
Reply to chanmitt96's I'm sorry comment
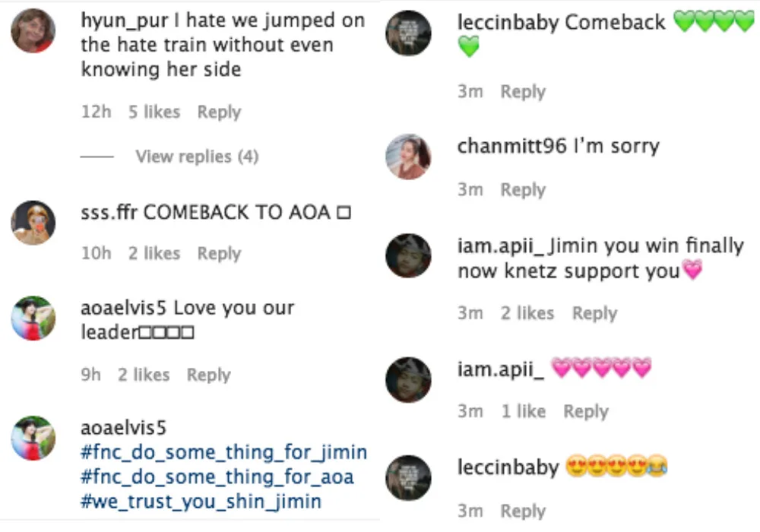click(523, 189)
